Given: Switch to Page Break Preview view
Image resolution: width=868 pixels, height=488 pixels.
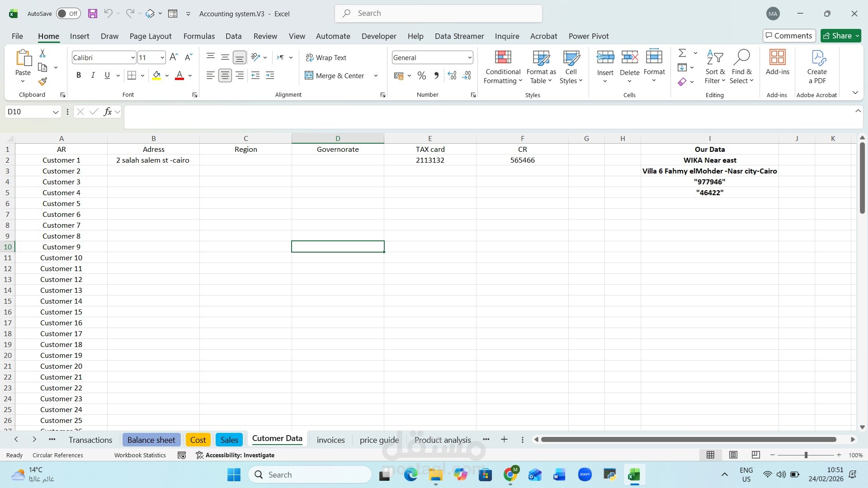Looking at the screenshot, I should 755,455.
